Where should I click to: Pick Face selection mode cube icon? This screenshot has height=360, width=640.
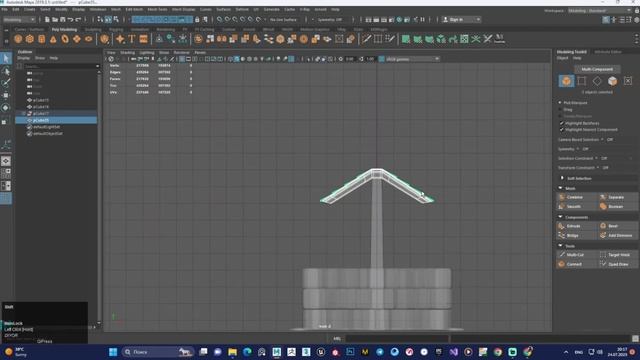coord(613,81)
